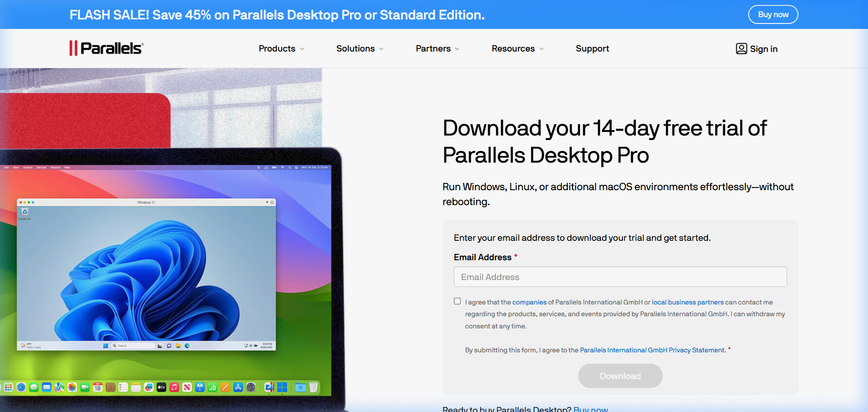Tick the marketing contact consent checkbox

coord(458,301)
